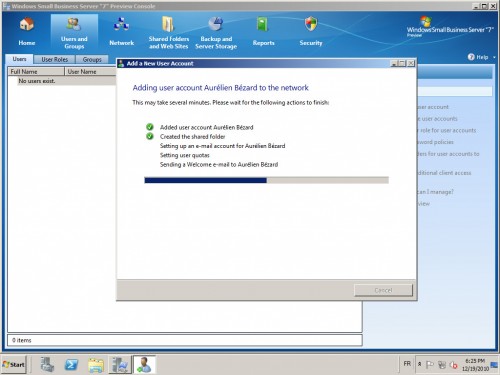This screenshot has width=500, height=375.
Task: Click the '0 items' status text
Action: pyautogui.click(x=22, y=340)
